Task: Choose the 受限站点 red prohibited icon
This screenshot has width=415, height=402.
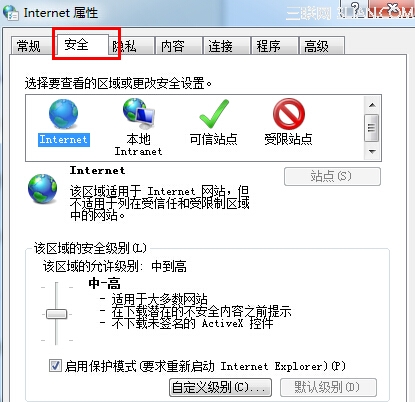Action: [x=289, y=114]
